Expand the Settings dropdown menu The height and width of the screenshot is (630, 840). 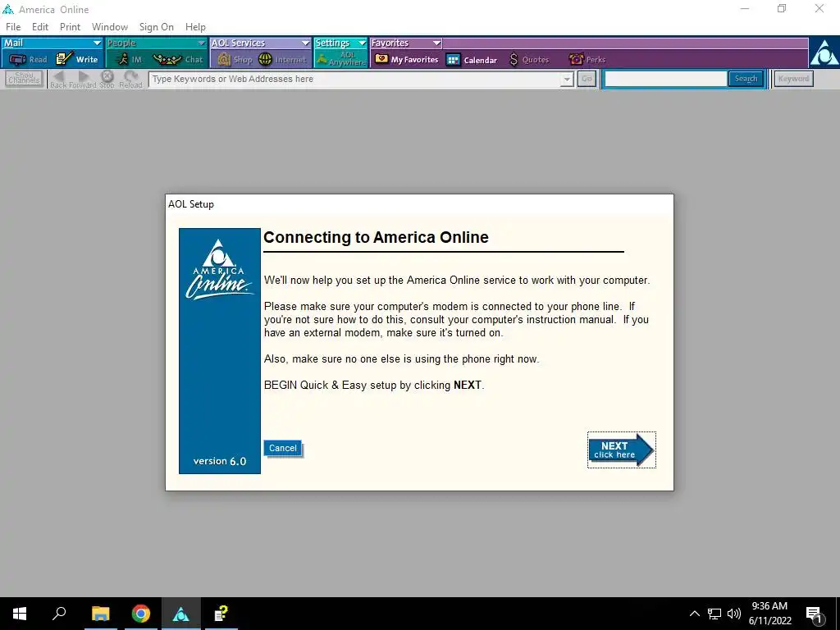pyautogui.click(x=362, y=43)
